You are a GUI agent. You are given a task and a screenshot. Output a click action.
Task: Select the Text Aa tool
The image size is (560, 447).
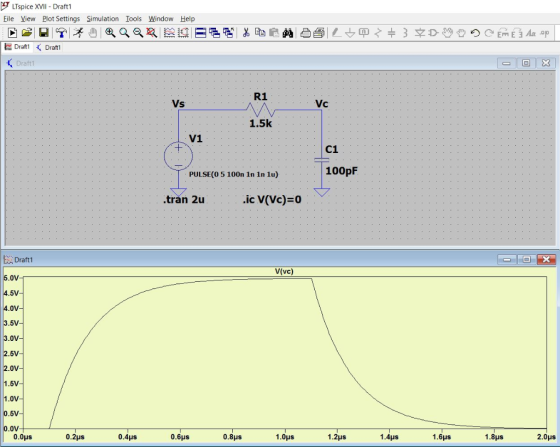pyautogui.click(x=531, y=33)
